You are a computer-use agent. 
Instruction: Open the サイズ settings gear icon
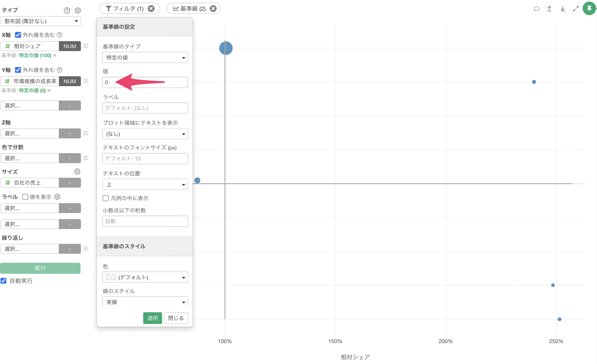click(x=77, y=172)
